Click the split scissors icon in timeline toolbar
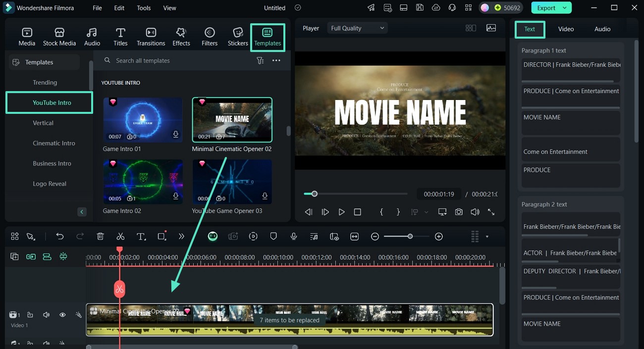644x349 pixels. pos(120,237)
